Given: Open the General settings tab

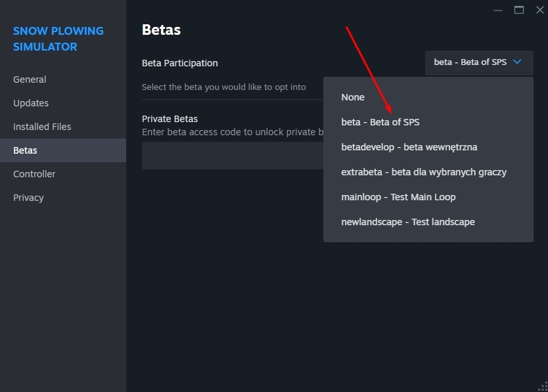Looking at the screenshot, I should pos(30,79).
